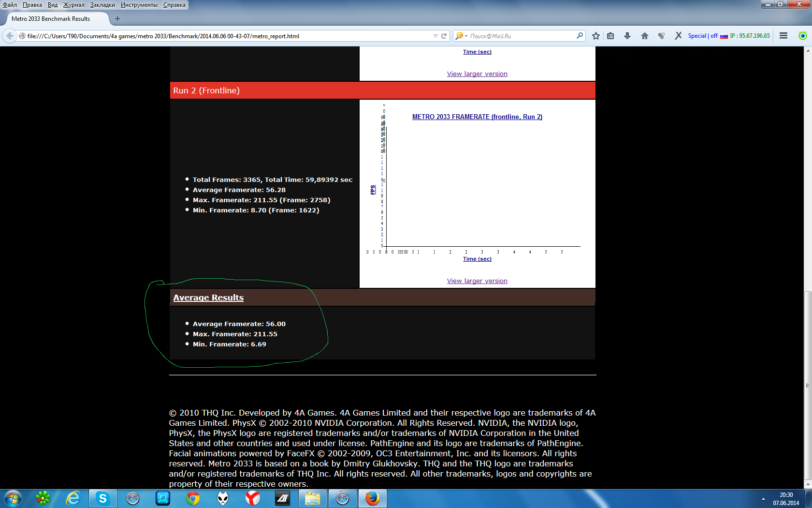This screenshot has width=812, height=508.
Task: Open the Журнал menu
Action: [74, 5]
